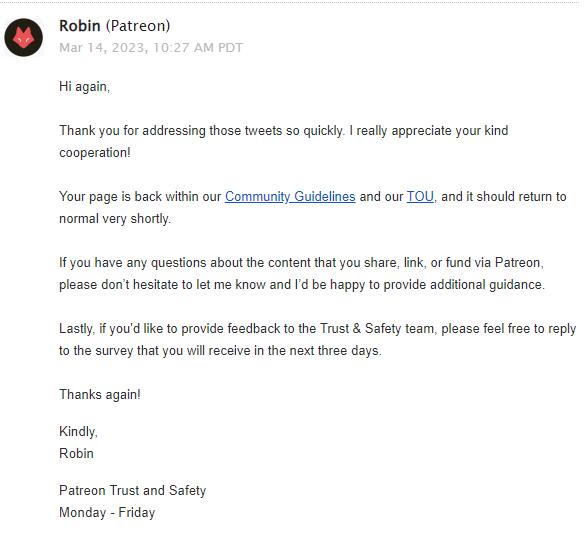Click the 'Monday - Friday' hours text
Image resolution: width=587 pixels, height=546 pixels.
[107, 513]
